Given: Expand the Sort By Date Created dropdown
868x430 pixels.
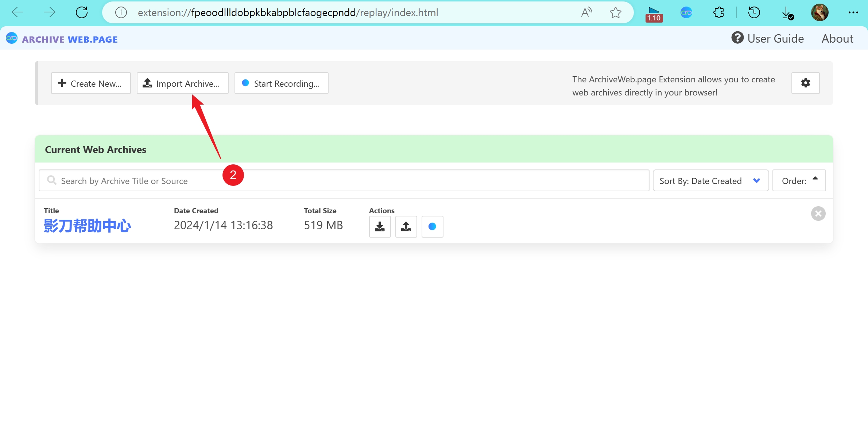Looking at the screenshot, I should point(710,181).
